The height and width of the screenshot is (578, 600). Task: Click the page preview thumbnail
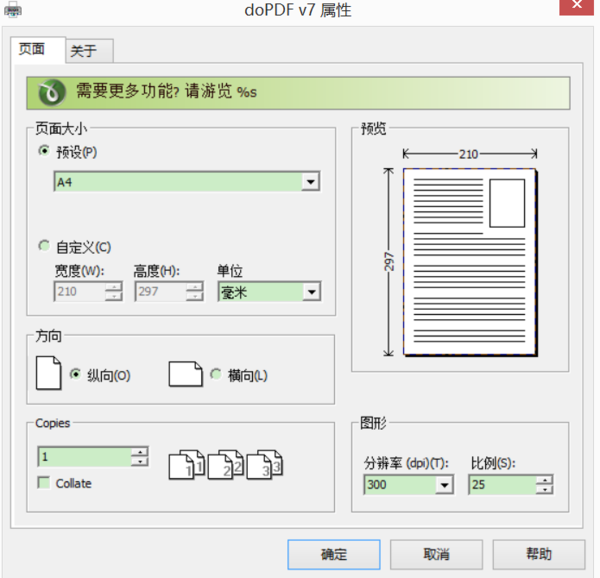(x=470, y=262)
